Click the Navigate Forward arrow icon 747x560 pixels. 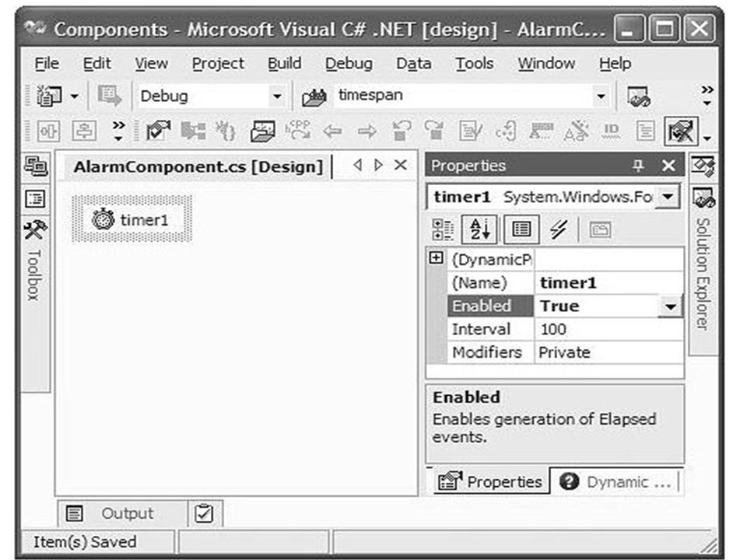(x=366, y=131)
